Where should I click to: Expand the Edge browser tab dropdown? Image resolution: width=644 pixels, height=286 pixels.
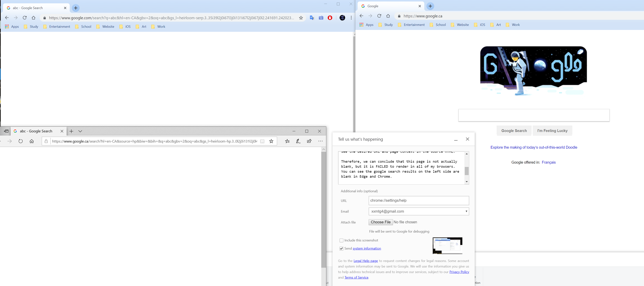point(80,131)
